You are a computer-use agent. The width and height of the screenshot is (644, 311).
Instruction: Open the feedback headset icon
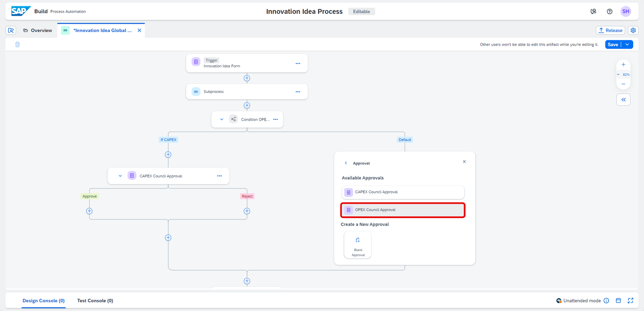point(593,12)
